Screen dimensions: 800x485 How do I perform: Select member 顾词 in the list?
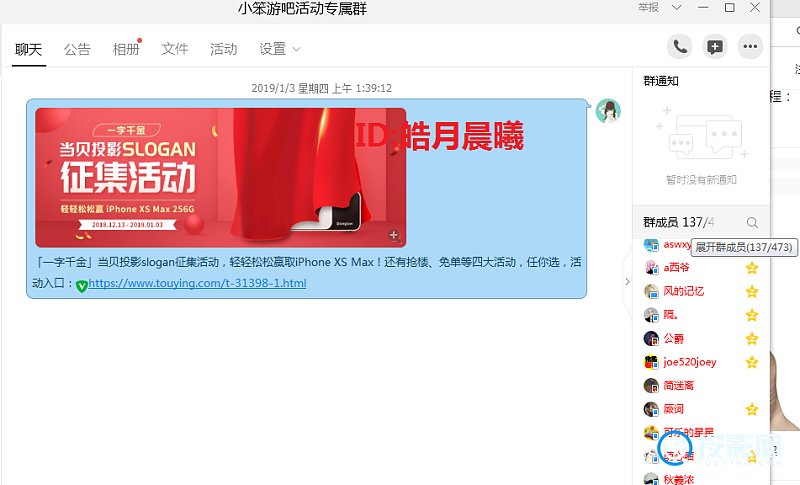click(673, 409)
